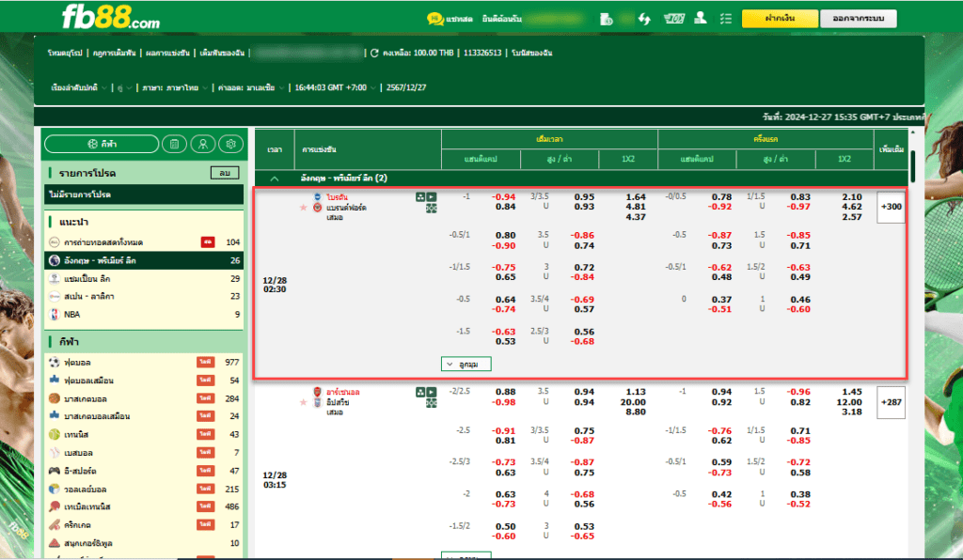Open the โหมดยุโรป menu item
Viewport: 963px width, 560px height.
65,54
